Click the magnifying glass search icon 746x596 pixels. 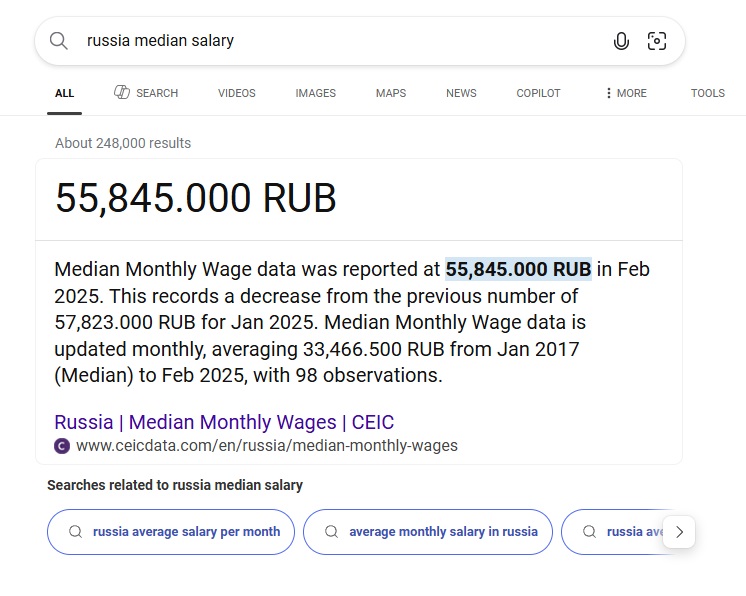click(x=59, y=41)
